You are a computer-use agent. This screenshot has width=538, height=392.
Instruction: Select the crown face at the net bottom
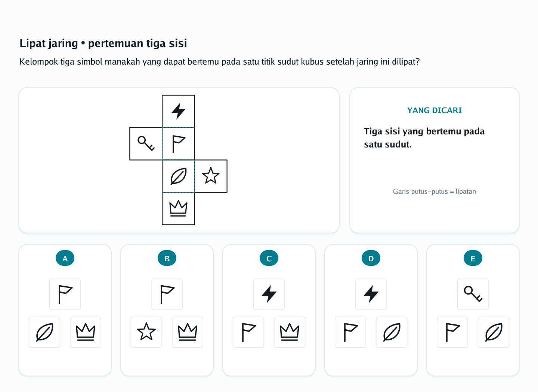178,209
